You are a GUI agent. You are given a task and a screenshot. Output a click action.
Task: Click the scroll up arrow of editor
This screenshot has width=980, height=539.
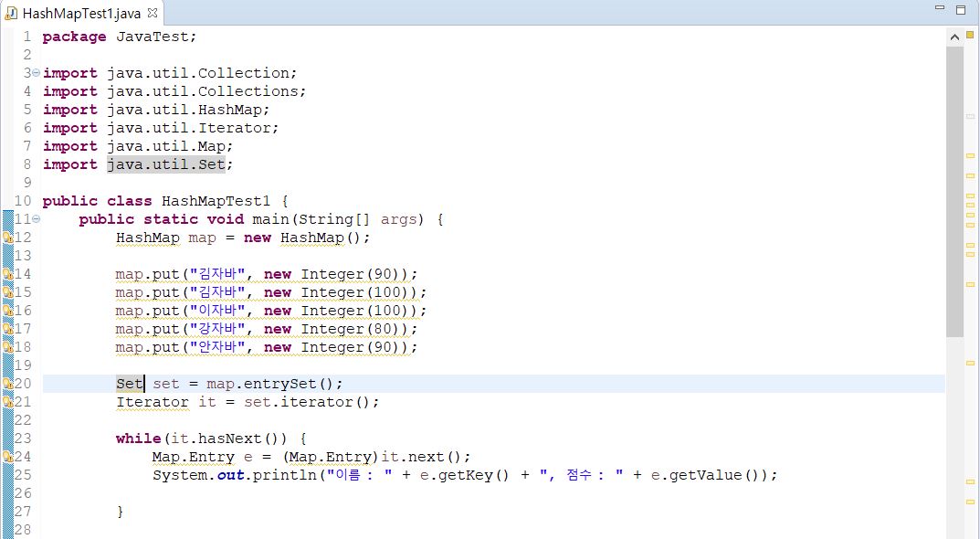point(954,37)
